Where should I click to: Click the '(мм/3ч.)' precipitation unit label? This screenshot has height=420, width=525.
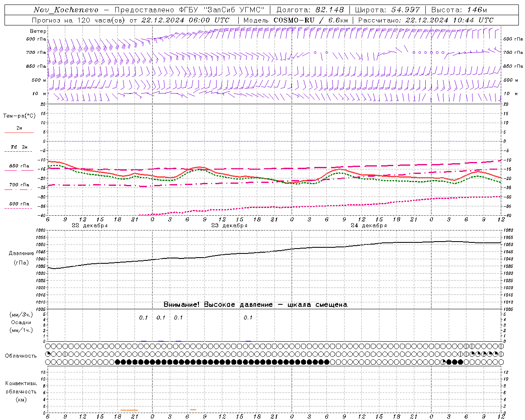[21, 315]
